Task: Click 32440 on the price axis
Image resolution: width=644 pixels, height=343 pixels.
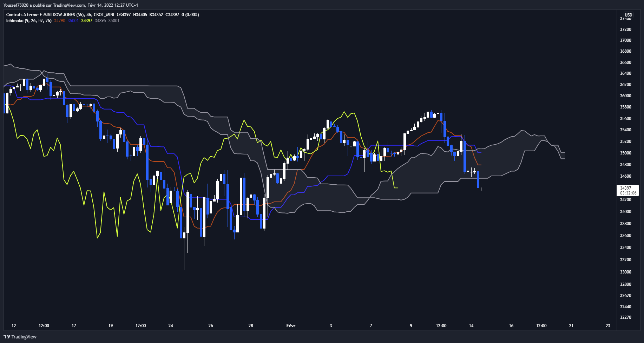Action: click(625, 307)
